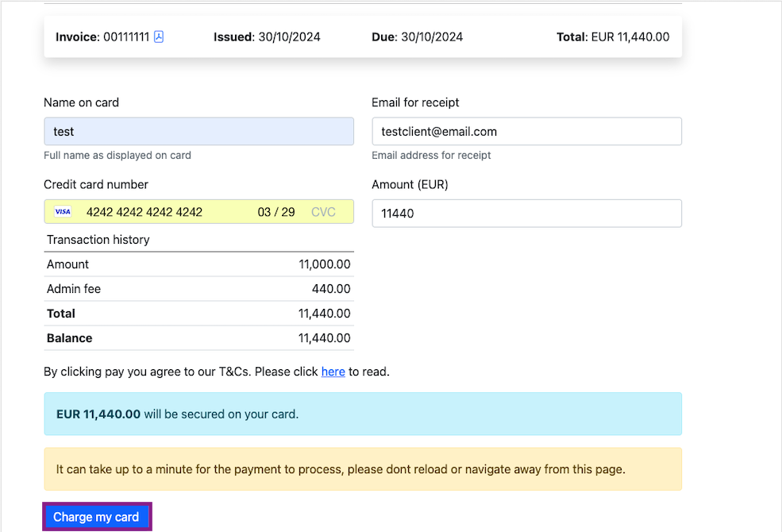This screenshot has width=782, height=532.
Task: Click the blue secured-amount notice
Action: coord(362,414)
